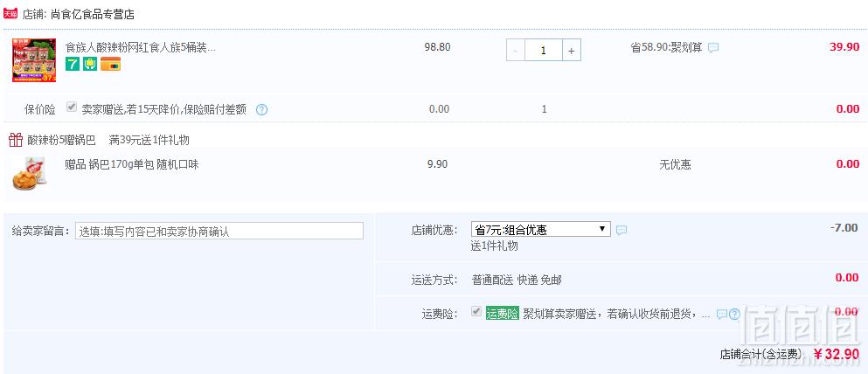This screenshot has width=868, height=374.
Task: Click the gift price 9.90
Action: (x=437, y=163)
